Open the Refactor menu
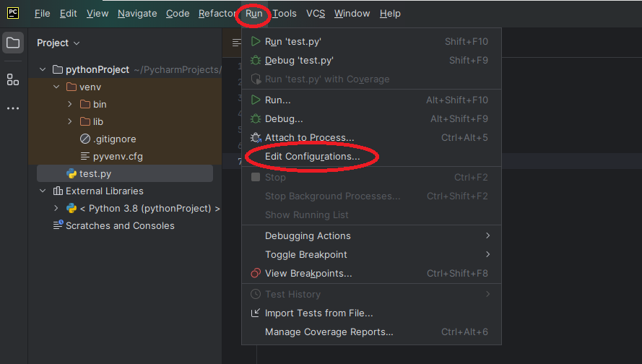Image resolution: width=642 pixels, height=364 pixels. [x=217, y=14]
